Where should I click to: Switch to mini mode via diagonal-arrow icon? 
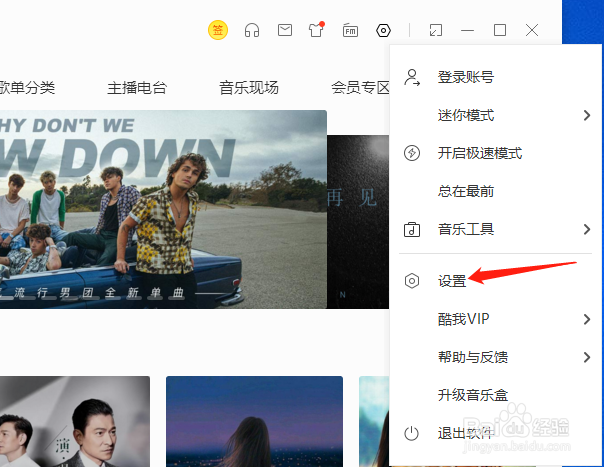[436, 30]
